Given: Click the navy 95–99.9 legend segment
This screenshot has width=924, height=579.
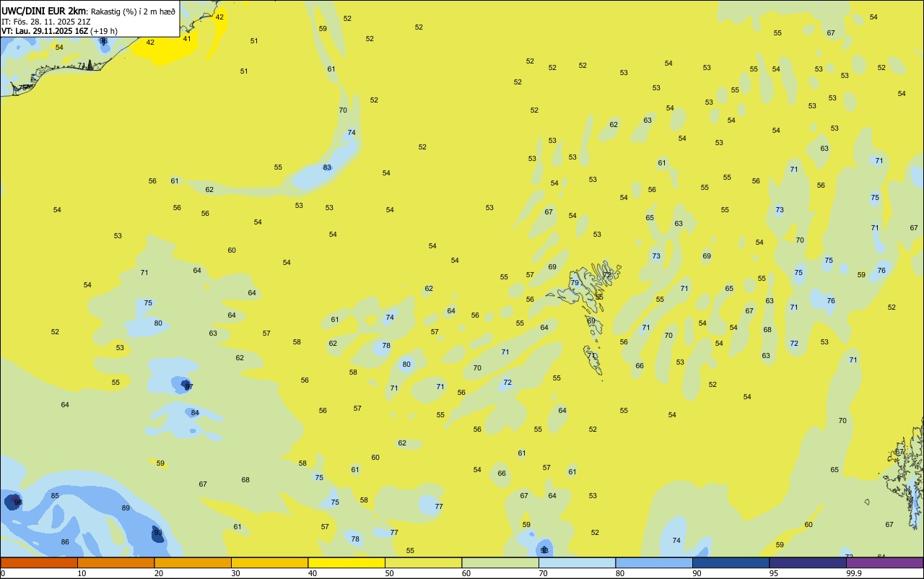Looking at the screenshot, I should point(808,562).
